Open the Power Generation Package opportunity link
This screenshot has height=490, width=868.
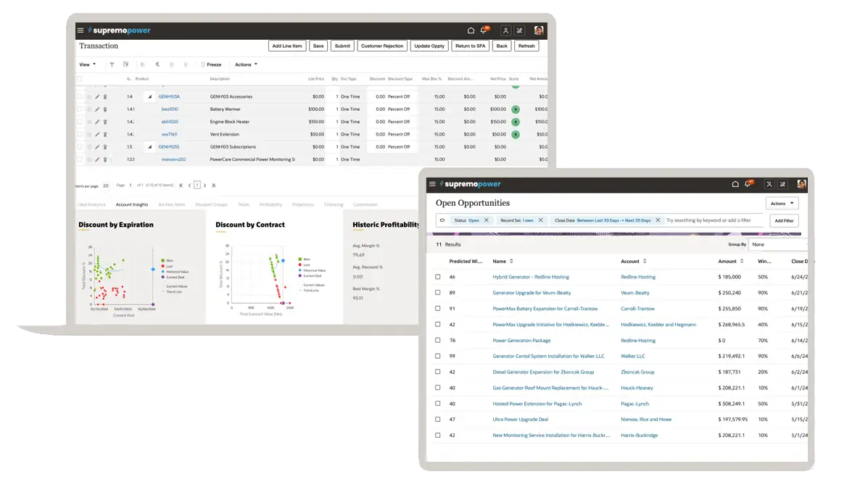(521, 341)
